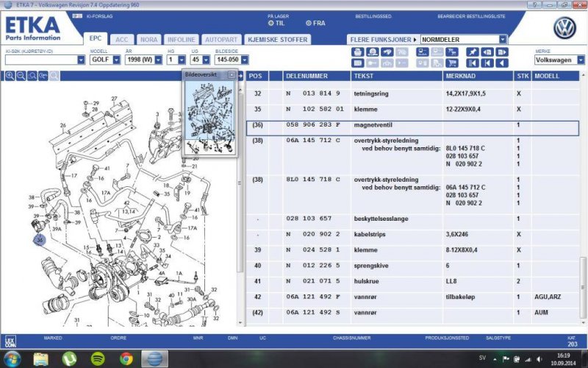Click the print icon in toolbar

(x=357, y=52)
